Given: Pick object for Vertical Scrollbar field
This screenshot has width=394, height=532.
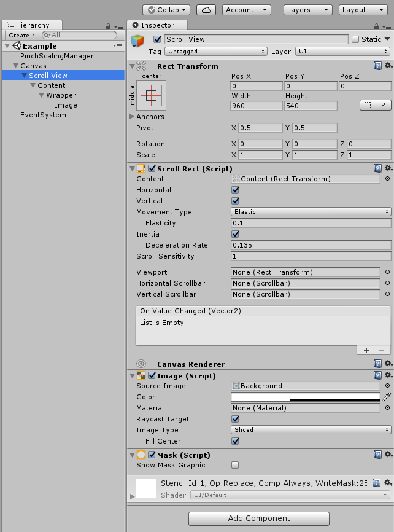Looking at the screenshot, I should (388, 294).
